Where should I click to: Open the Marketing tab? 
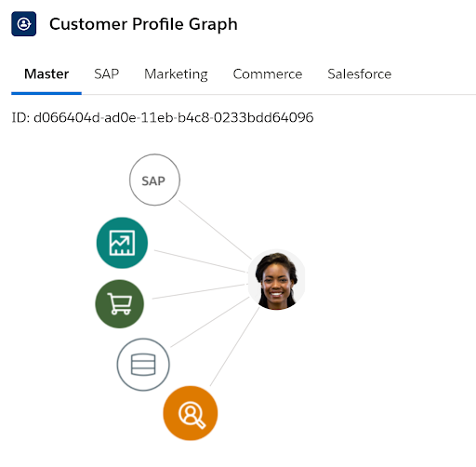176,74
